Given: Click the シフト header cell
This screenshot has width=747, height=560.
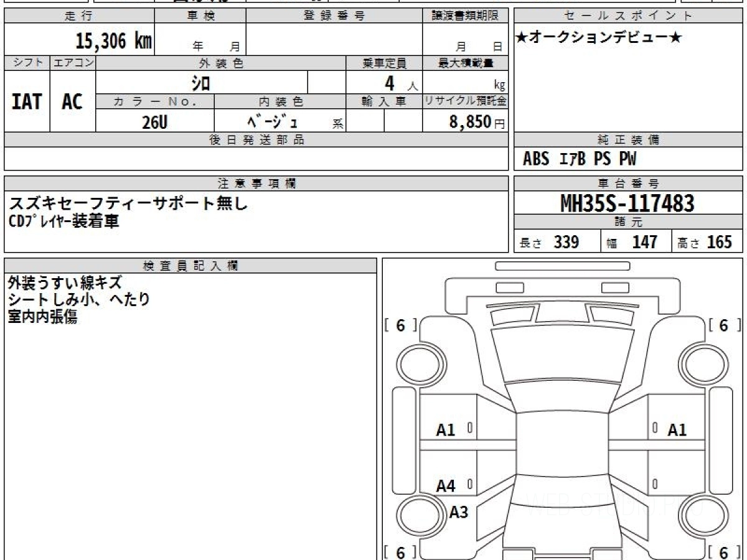Looking at the screenshot, I should point(27,63).
